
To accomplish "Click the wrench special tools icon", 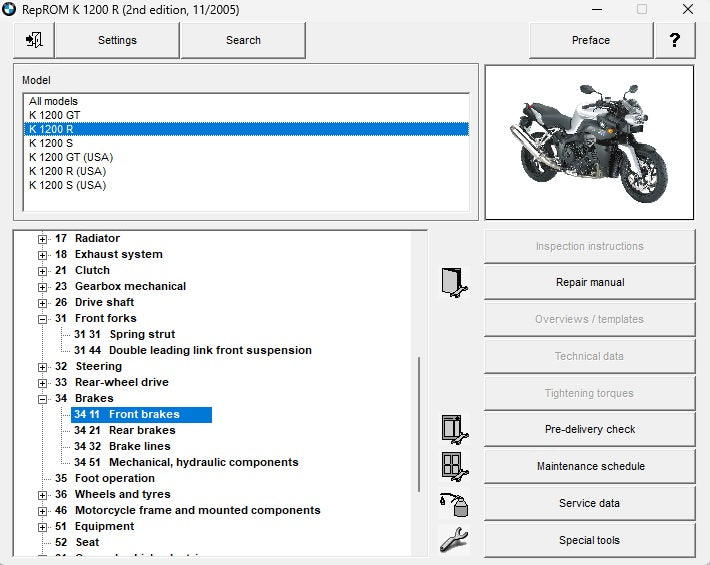I will pos(454,540).
